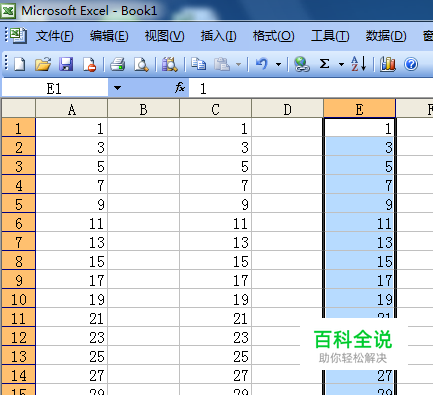433x395 pixels.
Task: Open Excel Help question mark icon
Action: 411,64
